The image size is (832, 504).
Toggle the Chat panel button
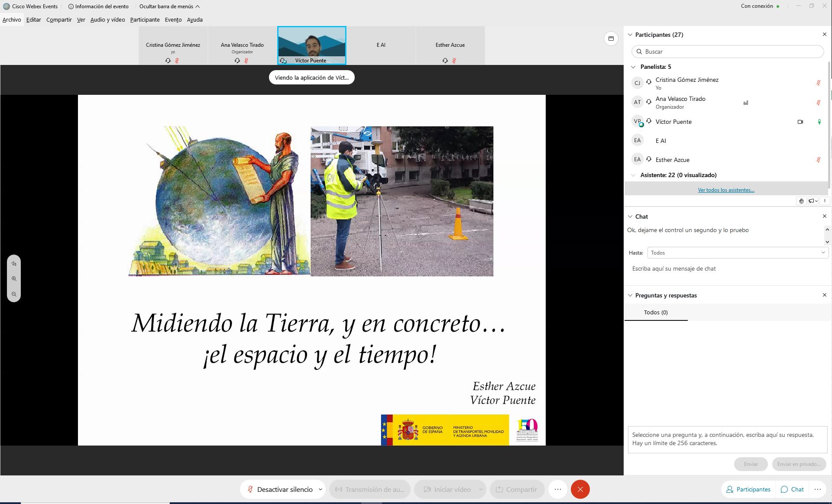tap(792, 489)
